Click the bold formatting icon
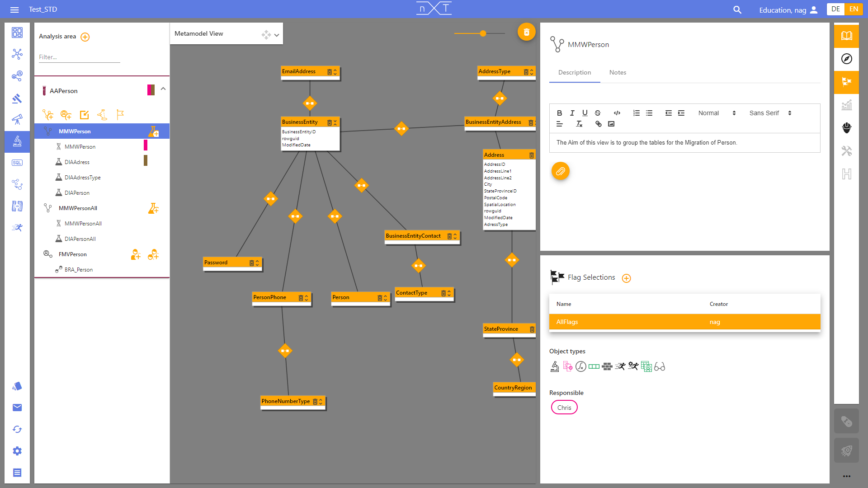 (559, 113)
